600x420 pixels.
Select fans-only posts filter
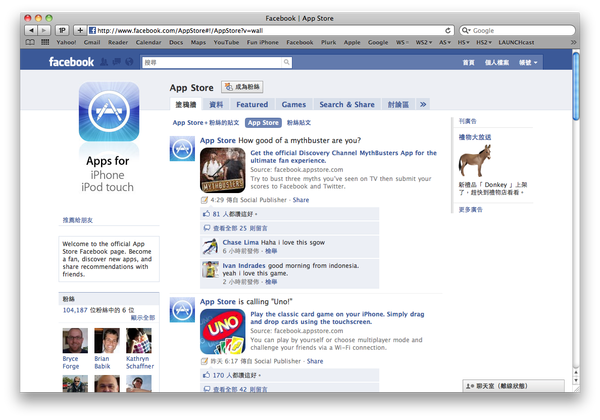299,122
